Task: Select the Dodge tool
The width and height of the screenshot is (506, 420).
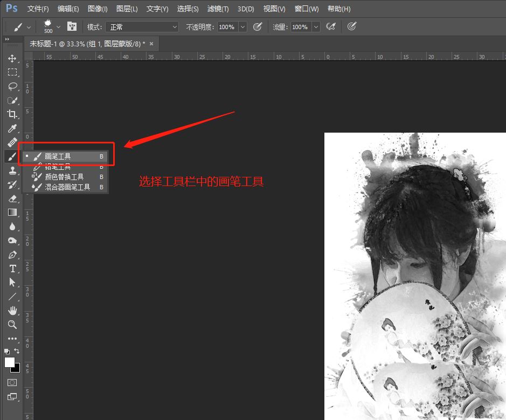Action: [12, 240]
